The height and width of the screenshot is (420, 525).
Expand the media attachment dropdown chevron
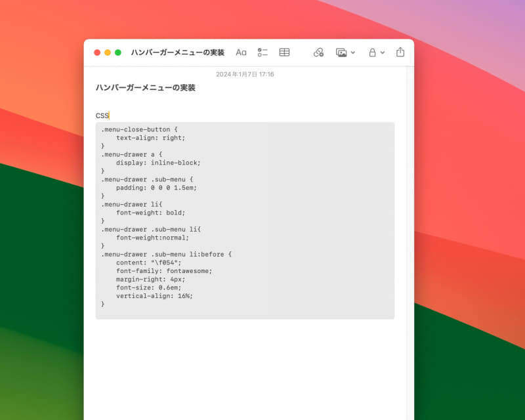(x=352, y=52)
